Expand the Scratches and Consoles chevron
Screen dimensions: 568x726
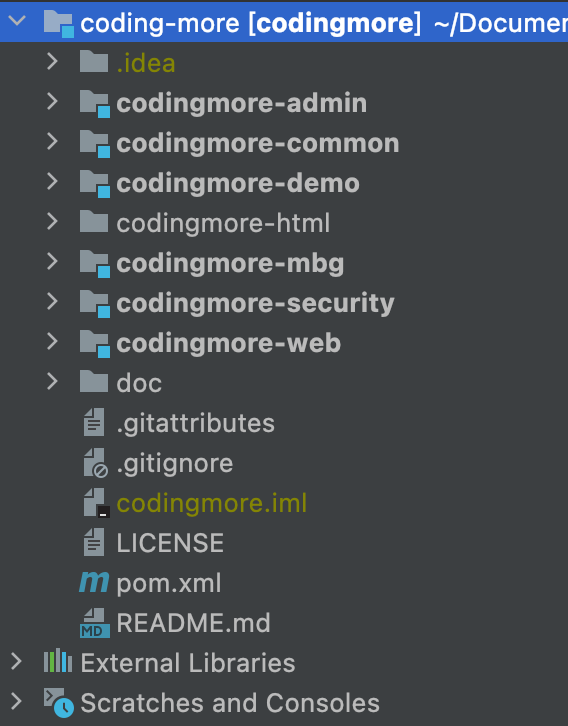16,701
